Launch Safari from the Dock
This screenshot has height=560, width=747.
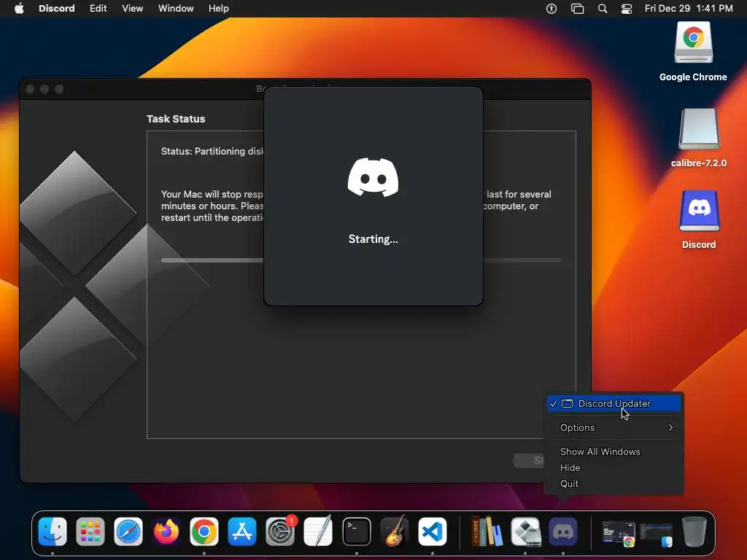point(128,532)
